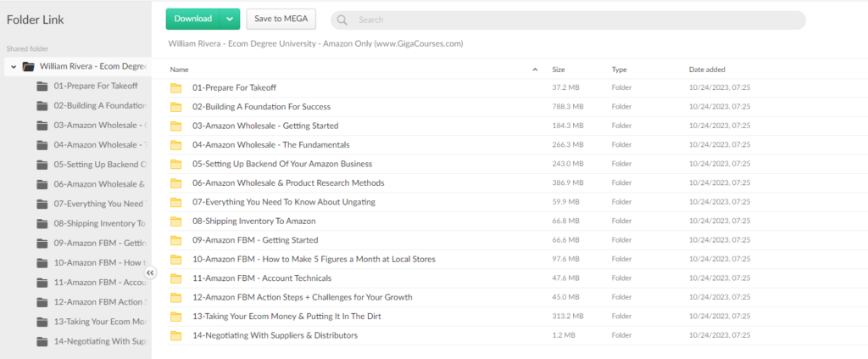Click sidebar folder icon for 09-Amazon FBM
Image resolution: width=868 pixels, height=359 pixels.
coord(42,243)
